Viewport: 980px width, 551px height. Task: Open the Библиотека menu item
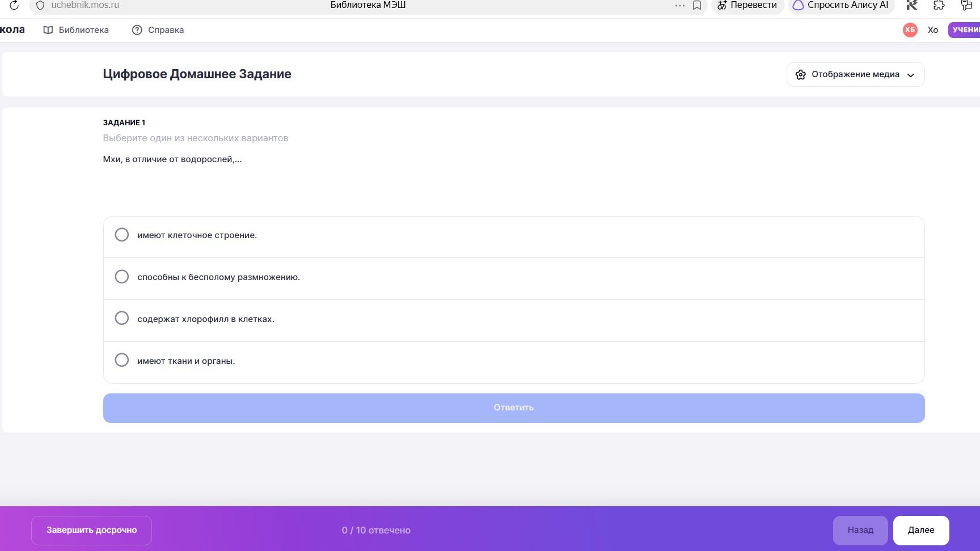click(x=76, y=30)
